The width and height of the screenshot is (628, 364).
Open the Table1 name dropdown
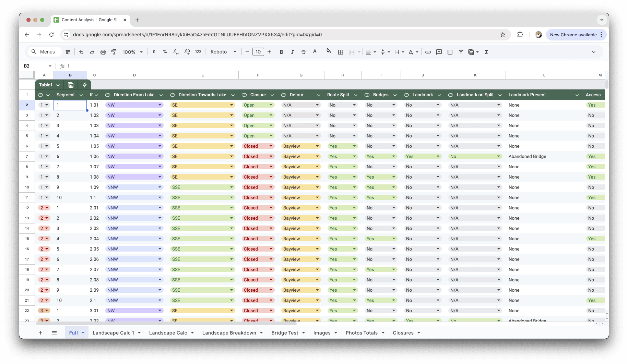[58, 85]
